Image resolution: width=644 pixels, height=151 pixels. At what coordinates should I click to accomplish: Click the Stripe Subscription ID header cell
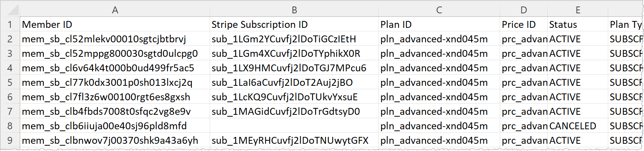click(x=294, y=24)
